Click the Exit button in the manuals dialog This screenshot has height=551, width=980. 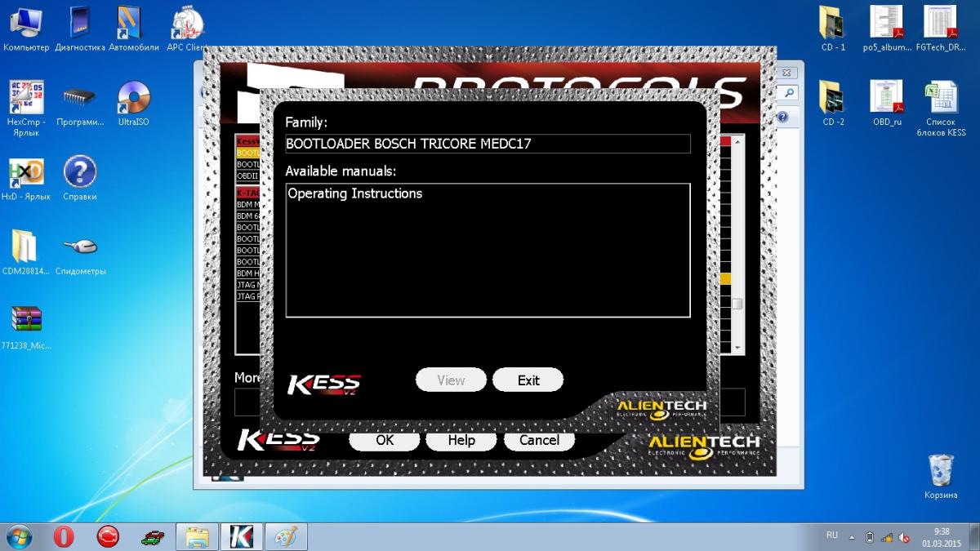[x=528, y=380]
